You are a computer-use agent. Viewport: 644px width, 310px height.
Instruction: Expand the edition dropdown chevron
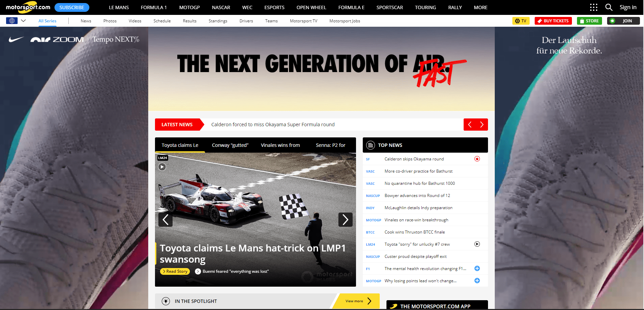pos(23,21)
